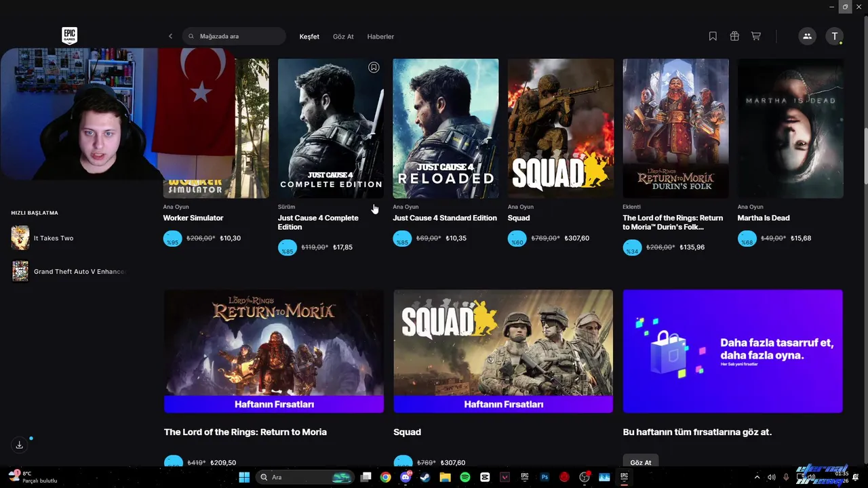Screen dimensions: 868x488
Task: Open the friends list icon
Action: (807, 37)
